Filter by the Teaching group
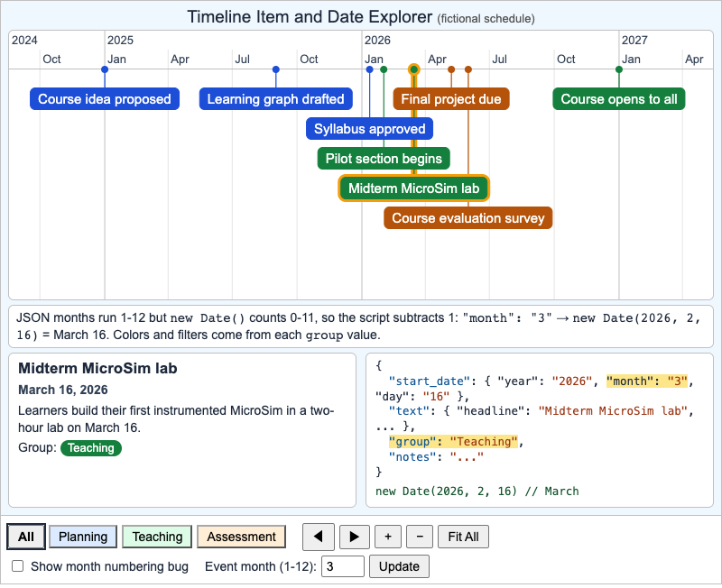Viewport: 722px width, 588px height. coord(157,537)
